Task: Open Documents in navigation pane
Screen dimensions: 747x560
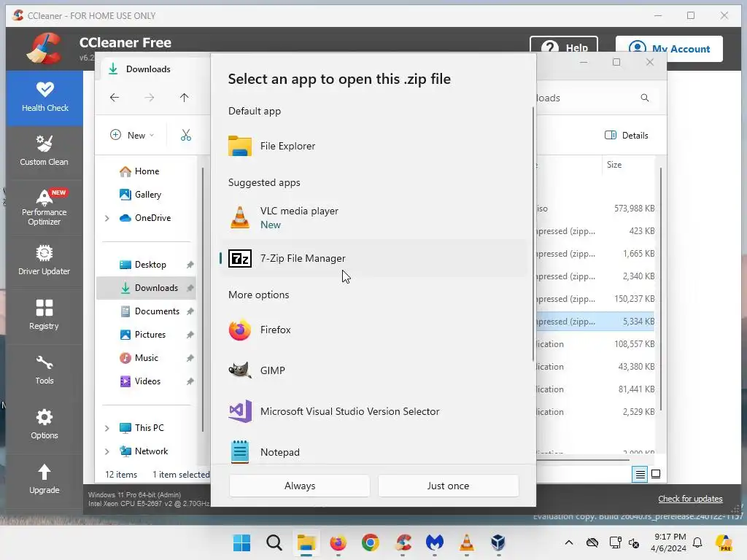Action: [146, 311]
